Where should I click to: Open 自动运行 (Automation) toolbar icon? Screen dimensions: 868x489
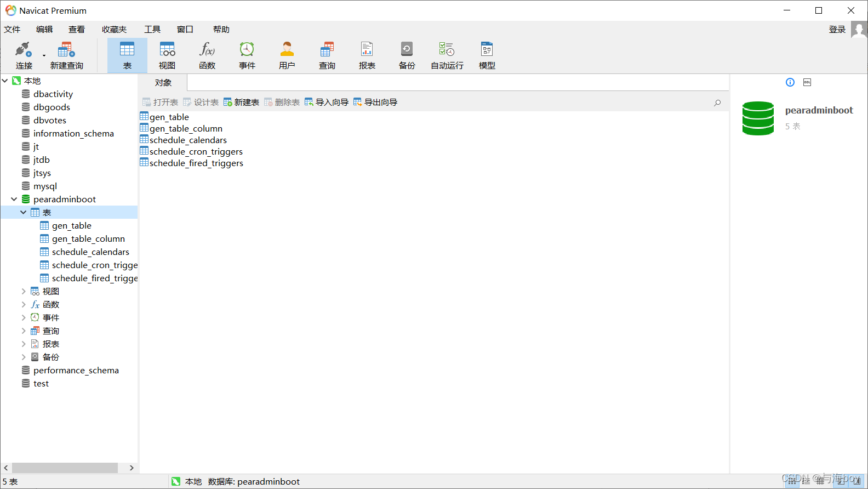click(x=447, y=55)
